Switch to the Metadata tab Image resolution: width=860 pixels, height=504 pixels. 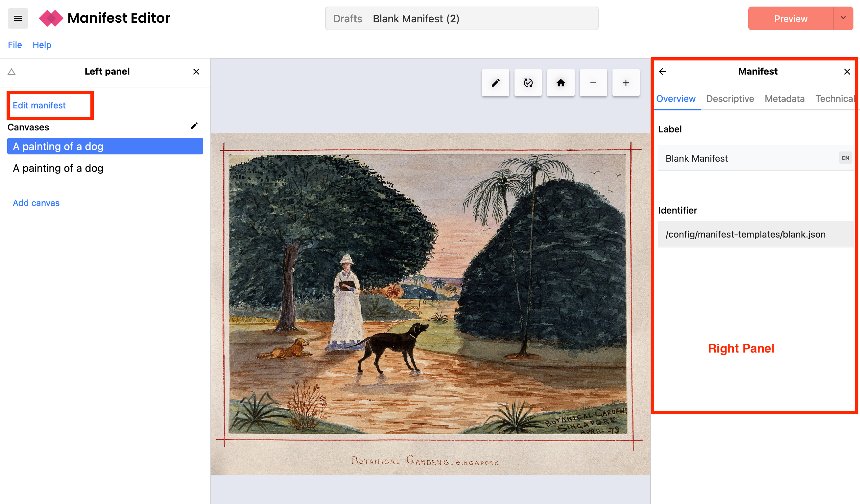click(785, 99)
